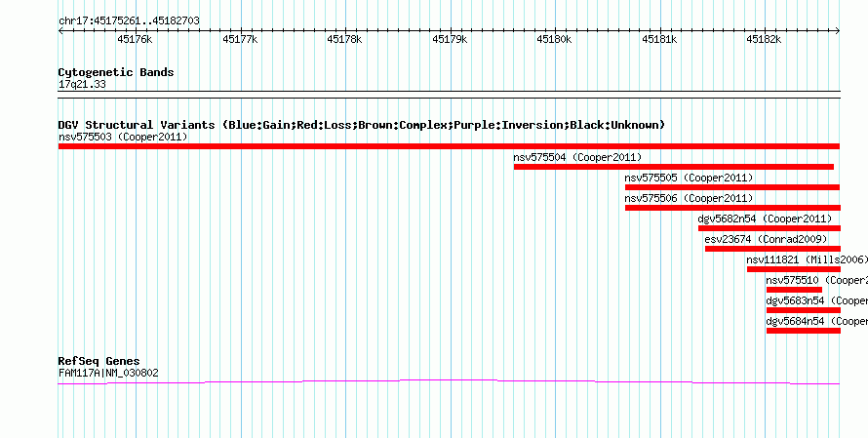Click the esv23674 variant bar
Viewport: 868px width, 438px height.
772,249
